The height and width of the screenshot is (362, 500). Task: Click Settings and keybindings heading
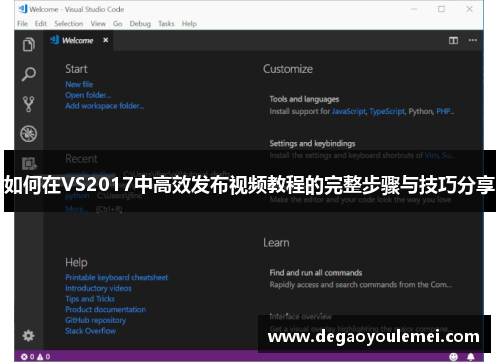tap(312, 143)
